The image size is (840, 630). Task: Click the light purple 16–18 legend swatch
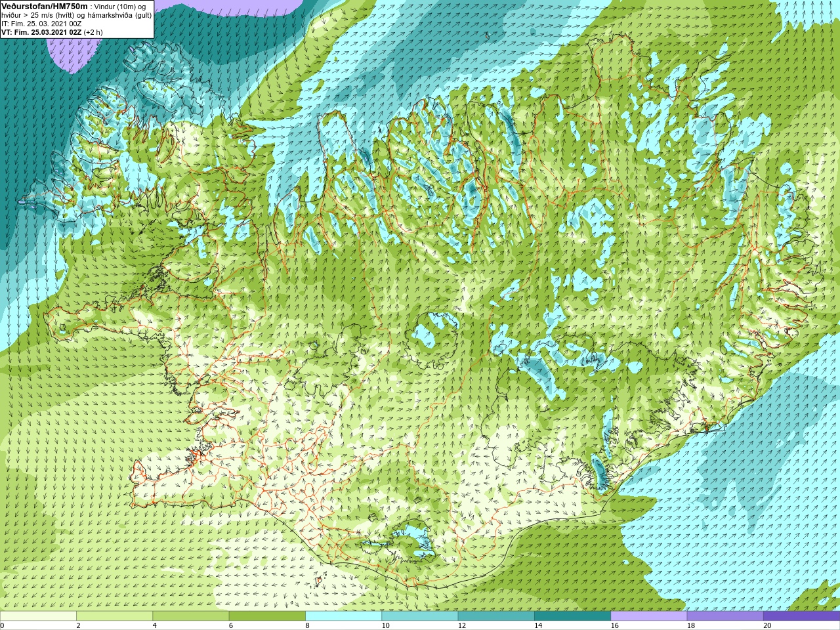(649, 616)
